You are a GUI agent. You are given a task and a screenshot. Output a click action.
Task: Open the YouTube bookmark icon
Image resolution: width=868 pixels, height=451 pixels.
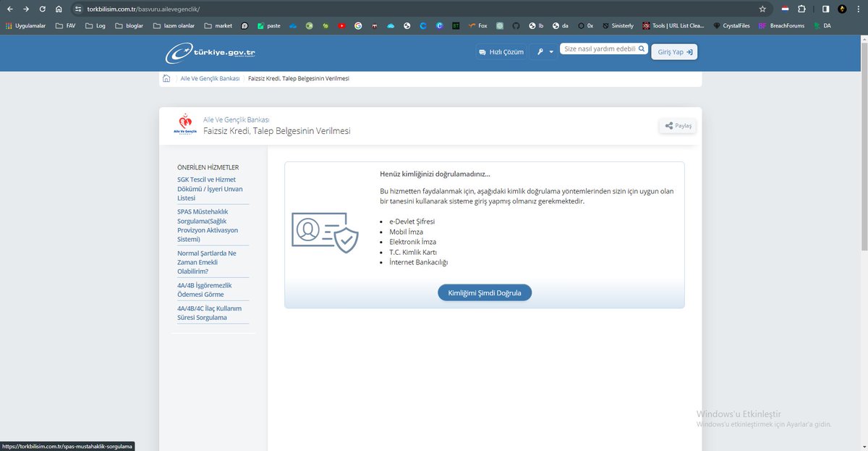coord(341,25)
